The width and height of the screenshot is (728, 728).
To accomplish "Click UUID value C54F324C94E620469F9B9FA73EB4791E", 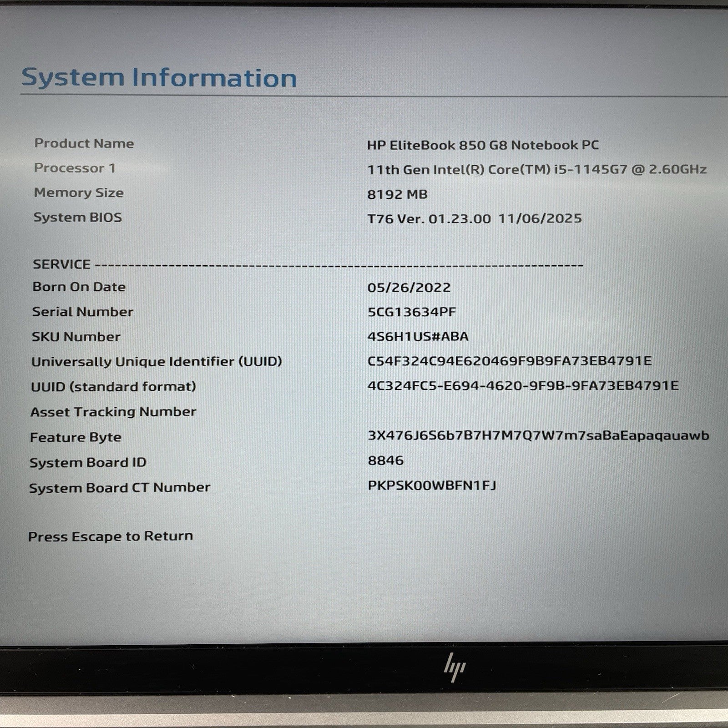I will (510, 361).
